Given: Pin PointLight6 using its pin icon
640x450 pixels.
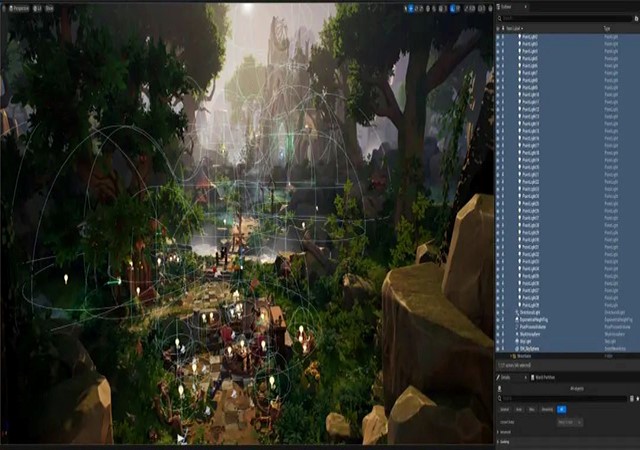Looking at the screenshot, I should pos(503,66).
